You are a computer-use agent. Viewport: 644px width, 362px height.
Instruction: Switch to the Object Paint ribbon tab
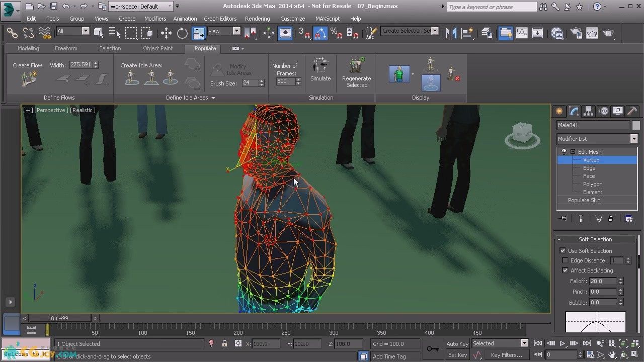pyautogui.click(x=157, y=48)
